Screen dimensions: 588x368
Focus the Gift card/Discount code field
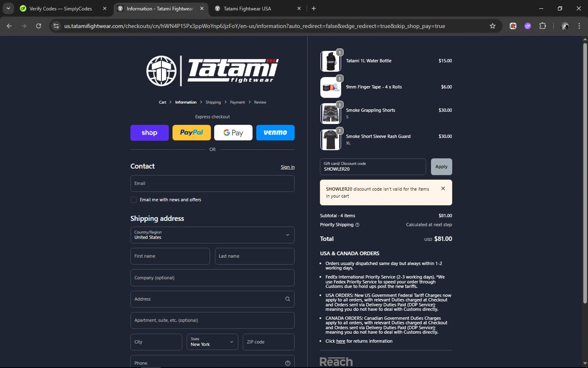pyautogui.click(x=373, y=167)
